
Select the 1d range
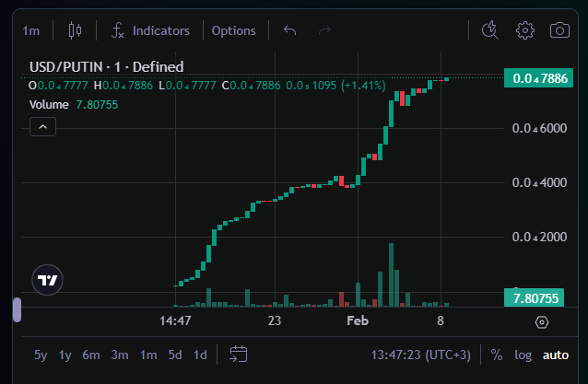pos(200,355)
